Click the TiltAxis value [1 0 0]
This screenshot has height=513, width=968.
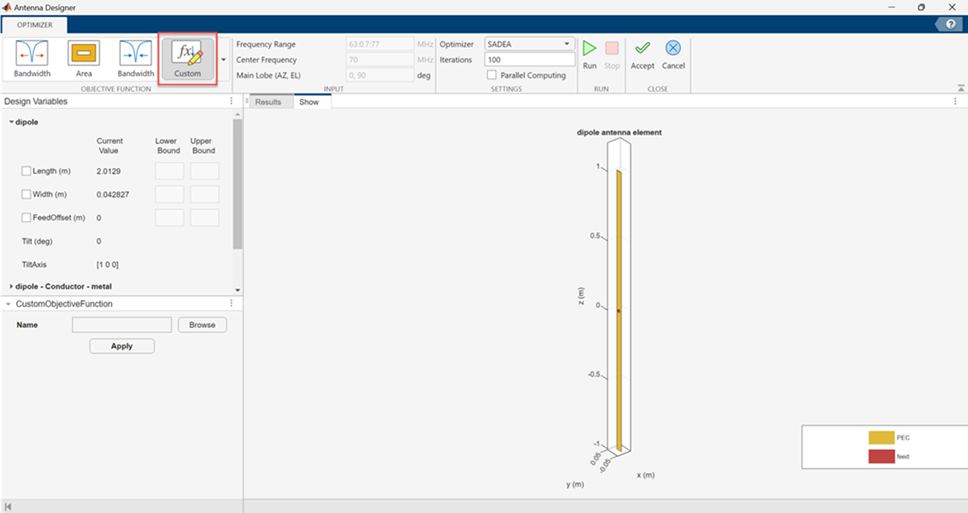click(107, 264)
